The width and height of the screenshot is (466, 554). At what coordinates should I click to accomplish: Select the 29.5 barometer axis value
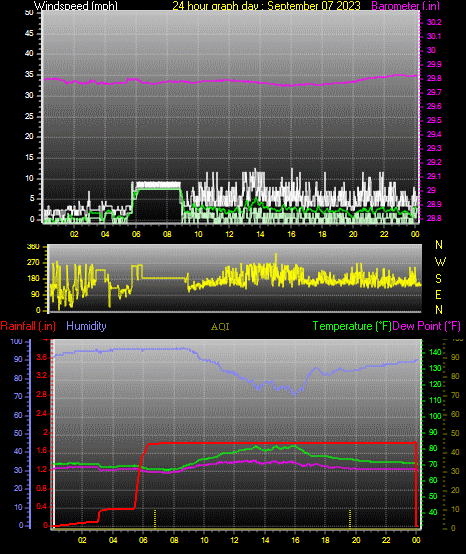[434, 120]
